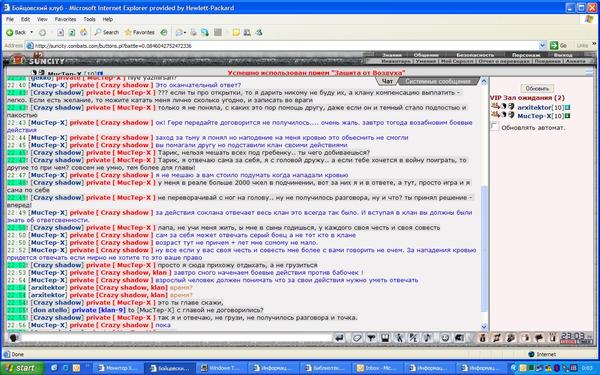Open the smiley face icon beside chat input
This screenshot has height=375, width=600.
(x=13, y=338)
